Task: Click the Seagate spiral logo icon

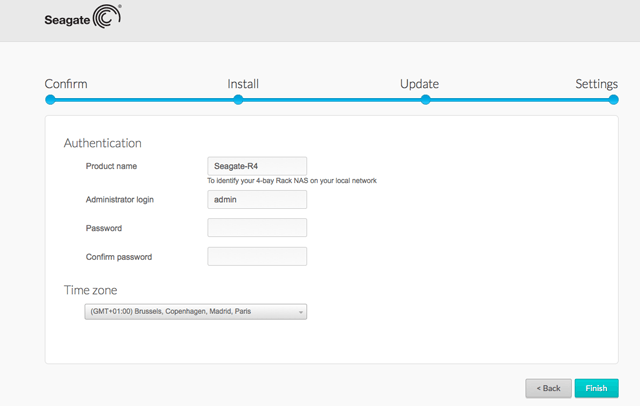Action: click(106, 19)
